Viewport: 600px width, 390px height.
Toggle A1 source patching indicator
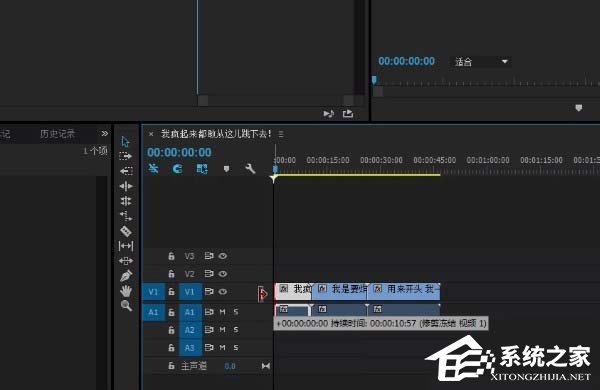(153, 312)
